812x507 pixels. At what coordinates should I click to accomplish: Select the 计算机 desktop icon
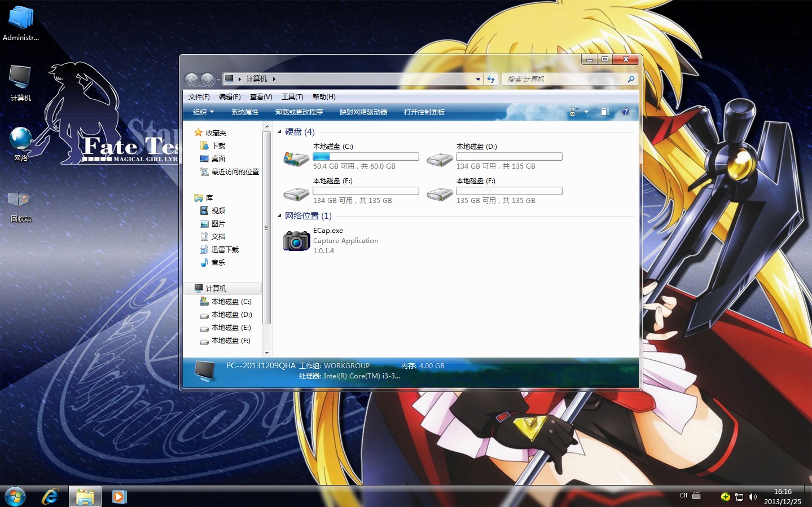point(21,83)
